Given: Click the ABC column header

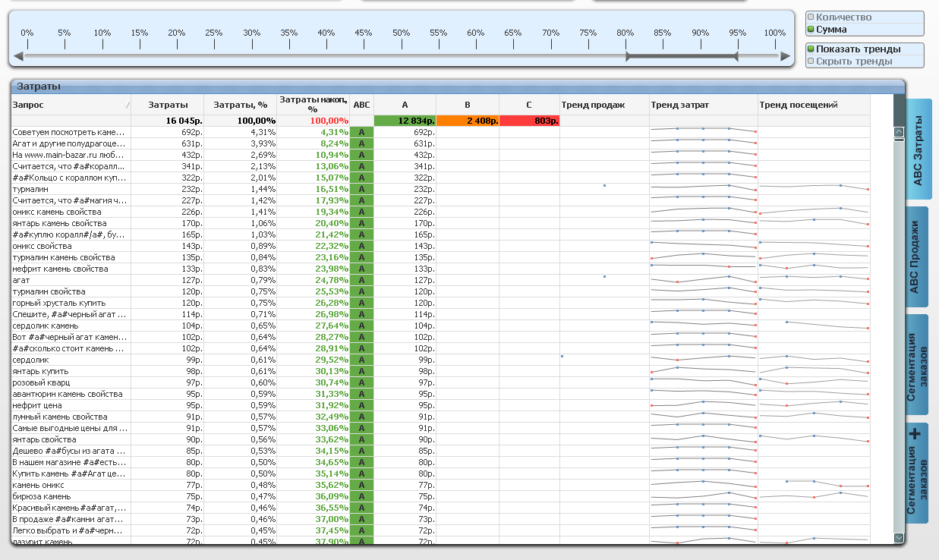Looking at the screenshot, I should [x=362, y=105].
